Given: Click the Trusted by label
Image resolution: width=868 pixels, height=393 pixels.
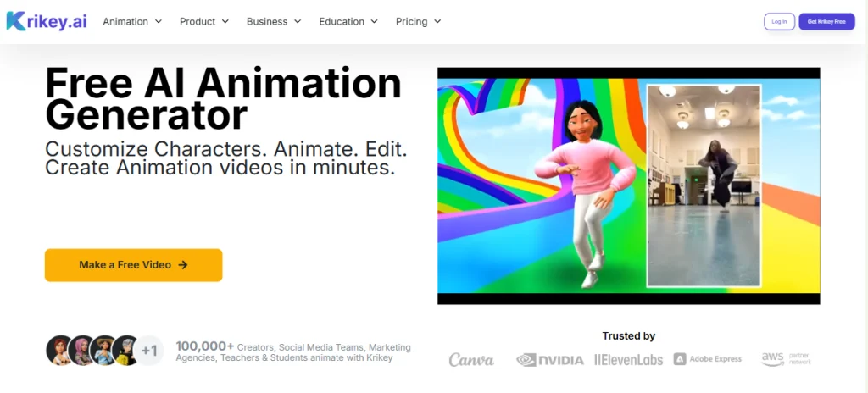Looking at the screenshot, I should click(x=628, y=336).
